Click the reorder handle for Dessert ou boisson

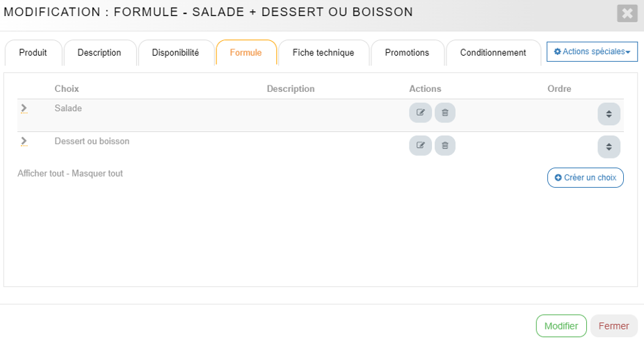click(x=609, y=147)
